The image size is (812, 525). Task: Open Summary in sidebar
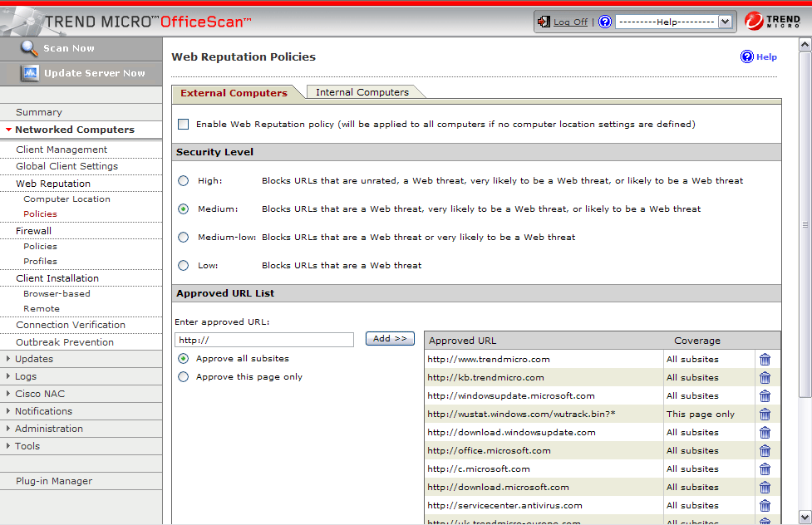(x=39, y=112)
